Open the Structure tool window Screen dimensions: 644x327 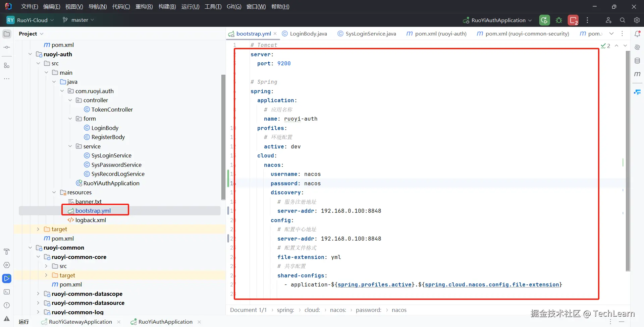tap(7, 65)
